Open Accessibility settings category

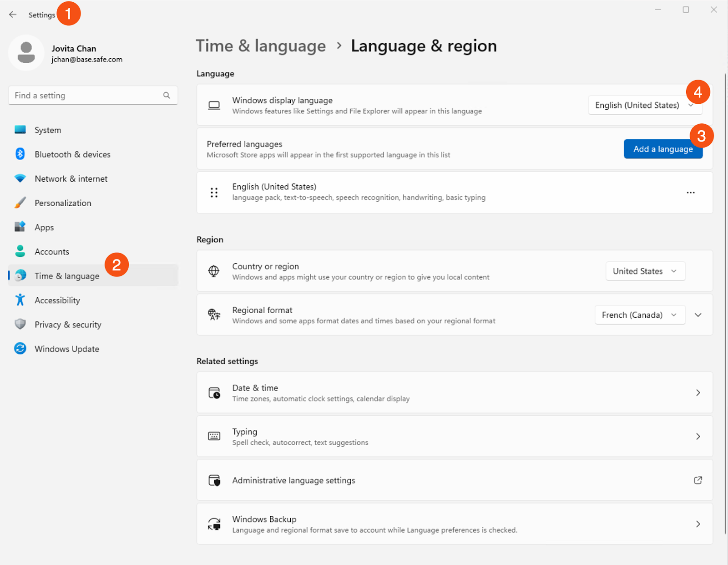(x=93, y=300)
